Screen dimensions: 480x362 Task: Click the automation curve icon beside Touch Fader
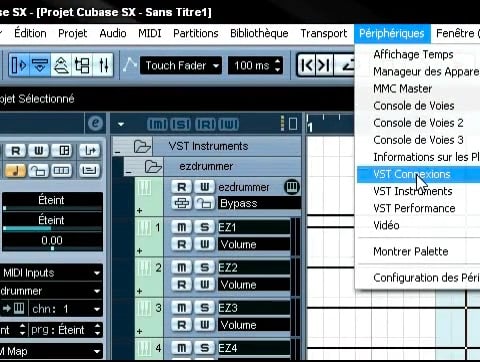pos(130,65)
